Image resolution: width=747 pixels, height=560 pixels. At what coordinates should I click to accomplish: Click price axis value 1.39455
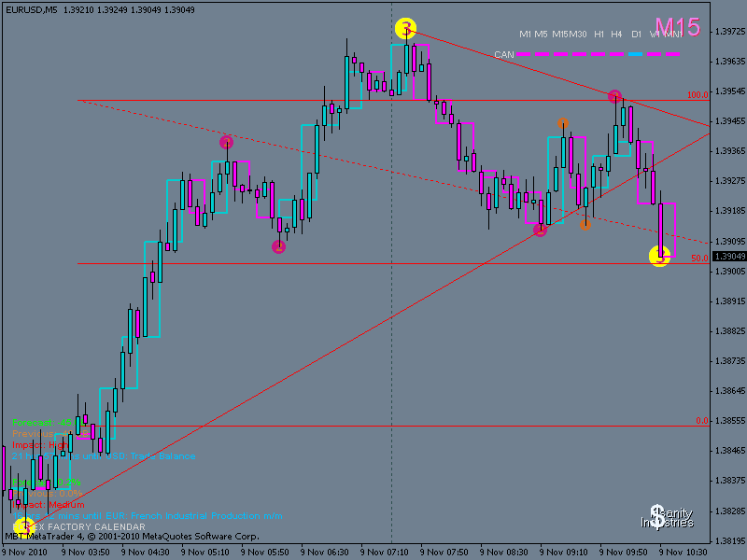[729, 121]
